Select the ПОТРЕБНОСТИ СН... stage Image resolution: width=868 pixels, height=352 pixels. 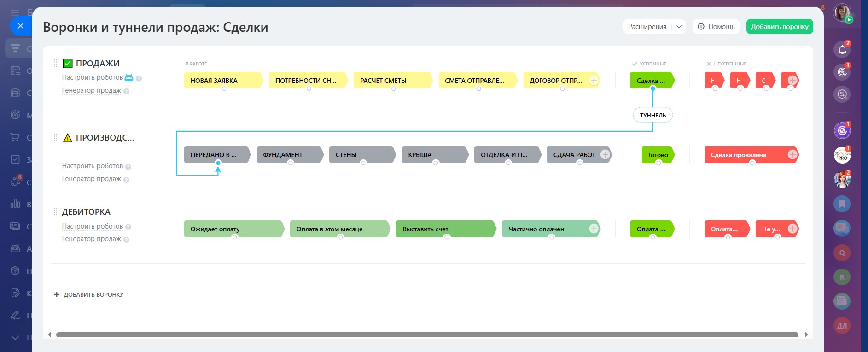click(x=308, y=80)
